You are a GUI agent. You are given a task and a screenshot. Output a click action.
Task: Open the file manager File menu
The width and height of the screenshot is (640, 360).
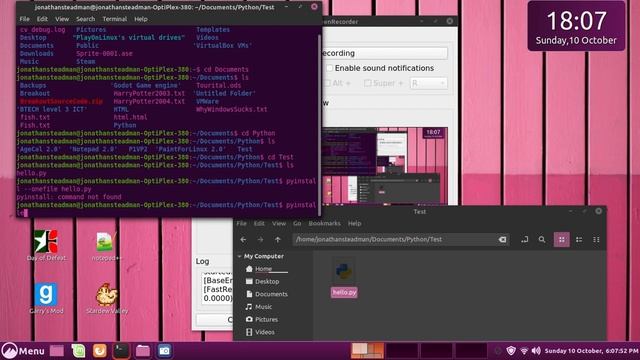click(242, 224)
